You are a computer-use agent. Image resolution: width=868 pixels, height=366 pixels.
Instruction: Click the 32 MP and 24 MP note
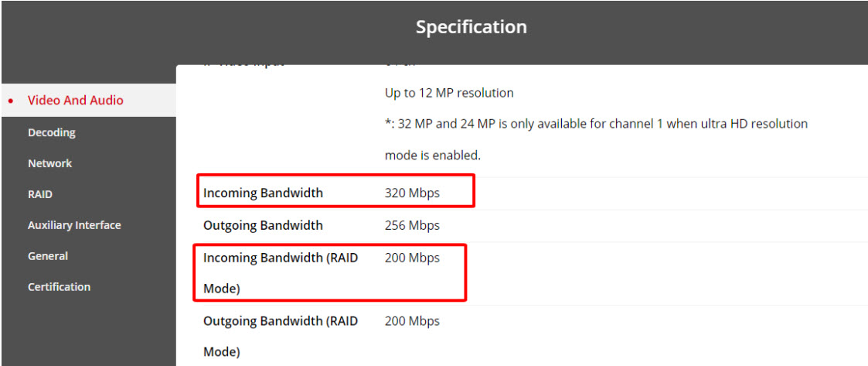[x=596, y=124]
